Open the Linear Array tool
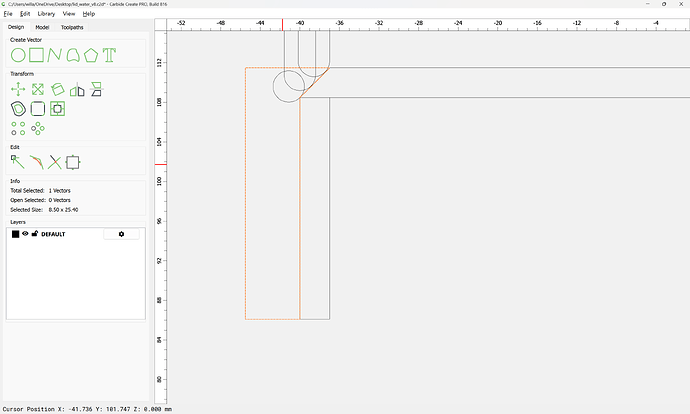This screenshot has height=414, width=690. [18, 128]
